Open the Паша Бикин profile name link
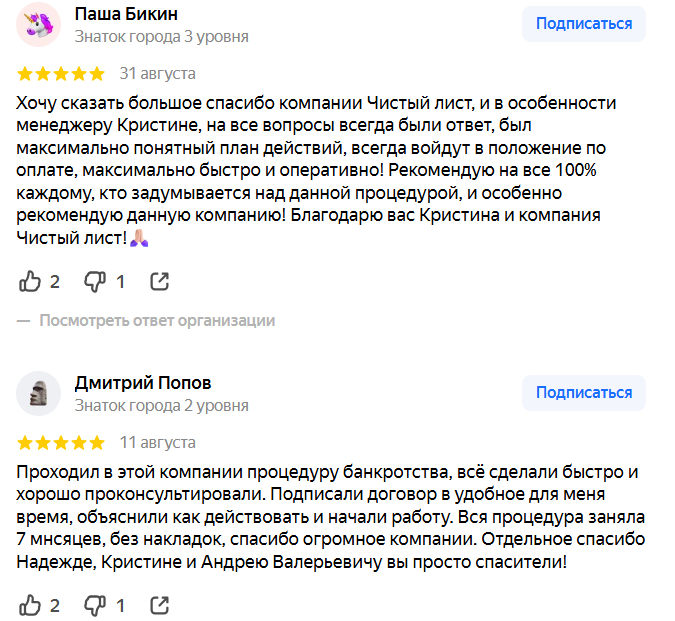675x621 pixels. [127, 14]
